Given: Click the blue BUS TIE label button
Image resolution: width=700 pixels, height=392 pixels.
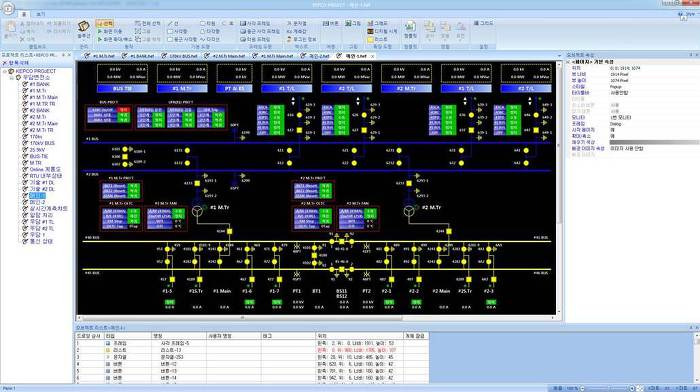Looking at the screenshot, I should [x=122, y=89].
